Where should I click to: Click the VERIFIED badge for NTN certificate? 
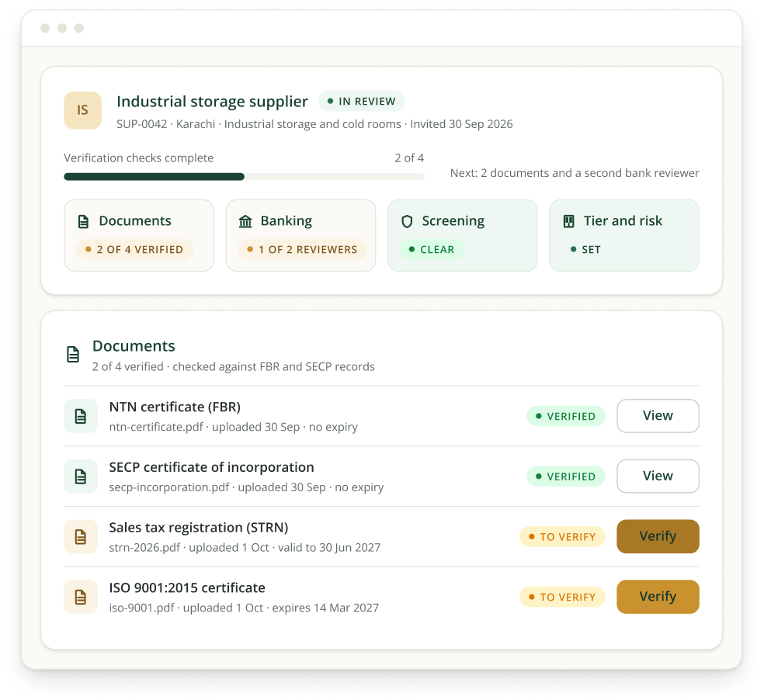point(566,416)
